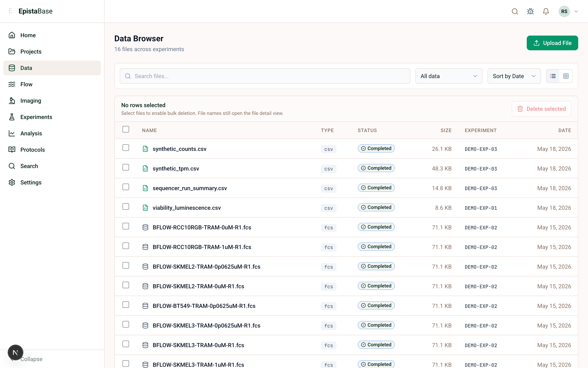Viewport: 588px width, 368px height.
Task: Collapse the sidebar
Action: pos(31,359)
